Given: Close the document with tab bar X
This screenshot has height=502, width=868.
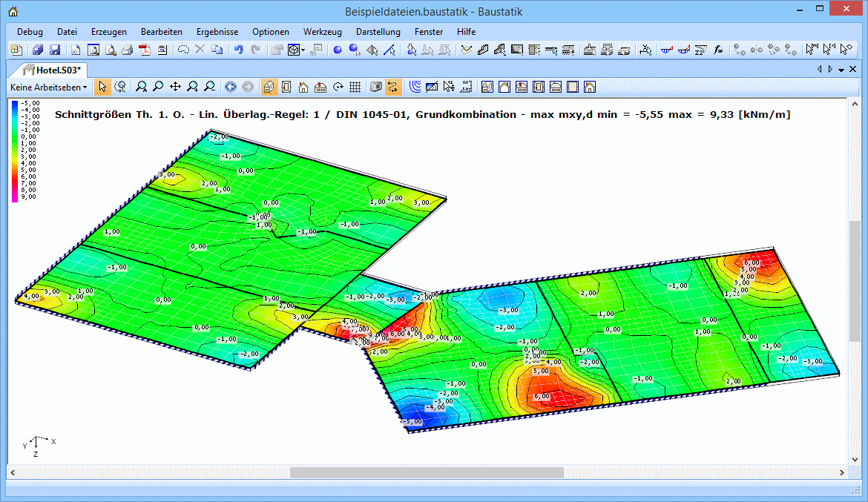Looking at the screenshot, I should tap(853, 69).
